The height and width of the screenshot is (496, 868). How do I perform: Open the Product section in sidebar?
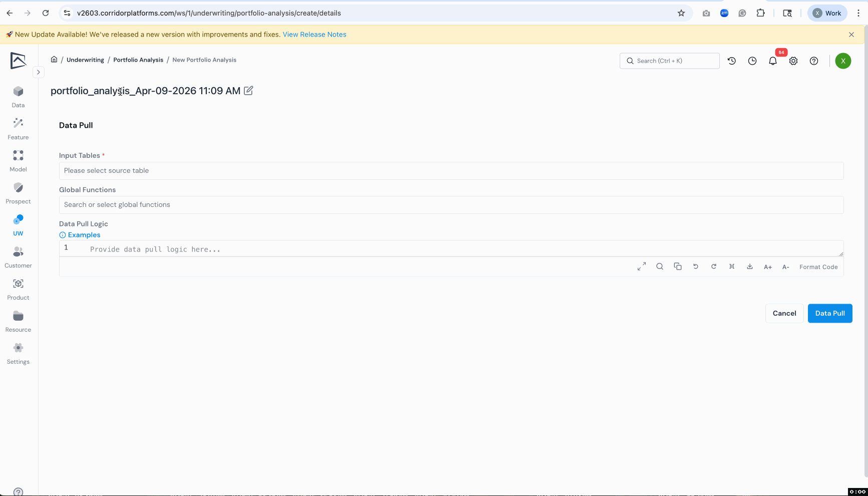coord(18,290)
